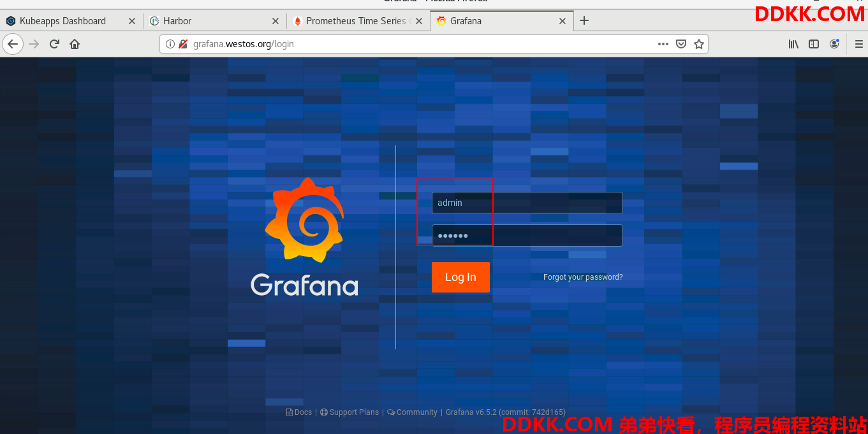Open the Community footer link

click(412, 412)
